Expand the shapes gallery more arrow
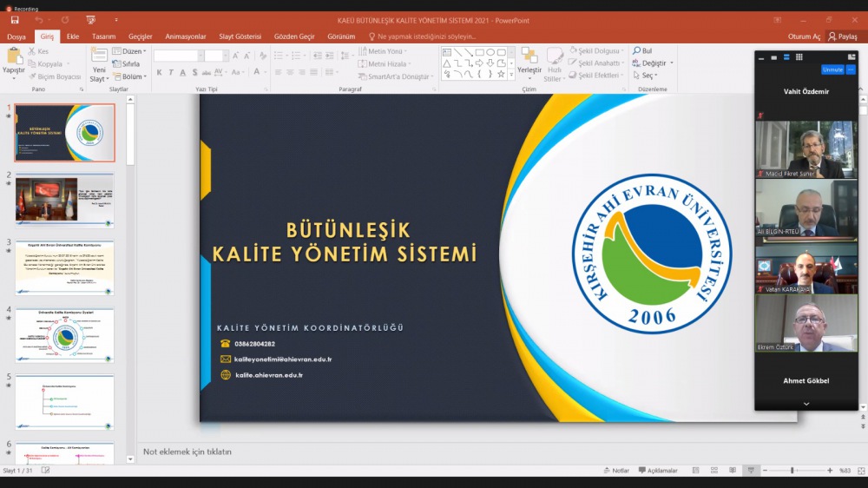The width and height of the screenshot is (868, 488). (511, 74)
